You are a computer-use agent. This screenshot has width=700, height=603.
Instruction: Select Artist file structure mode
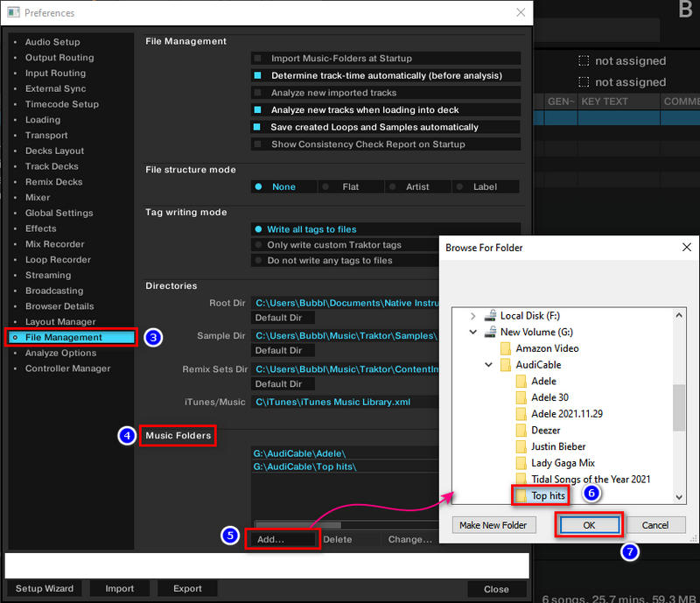pyautogui.click(x=418, y=186)
